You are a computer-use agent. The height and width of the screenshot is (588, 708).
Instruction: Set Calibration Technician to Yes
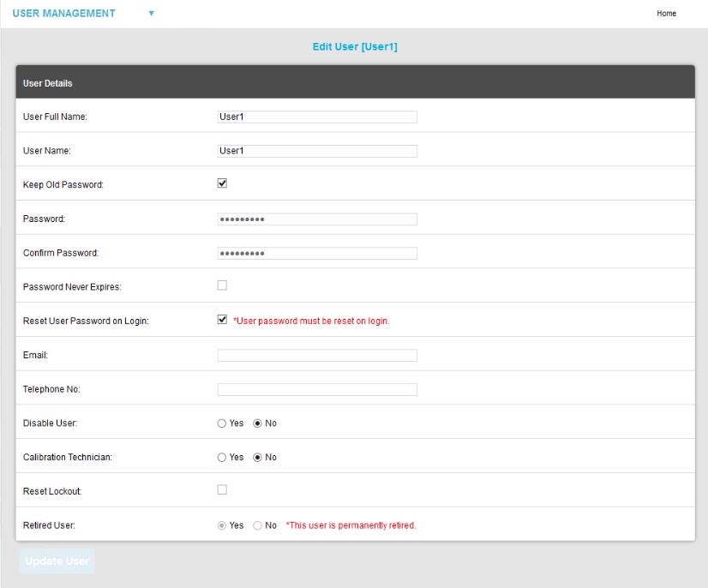(222, 458)
